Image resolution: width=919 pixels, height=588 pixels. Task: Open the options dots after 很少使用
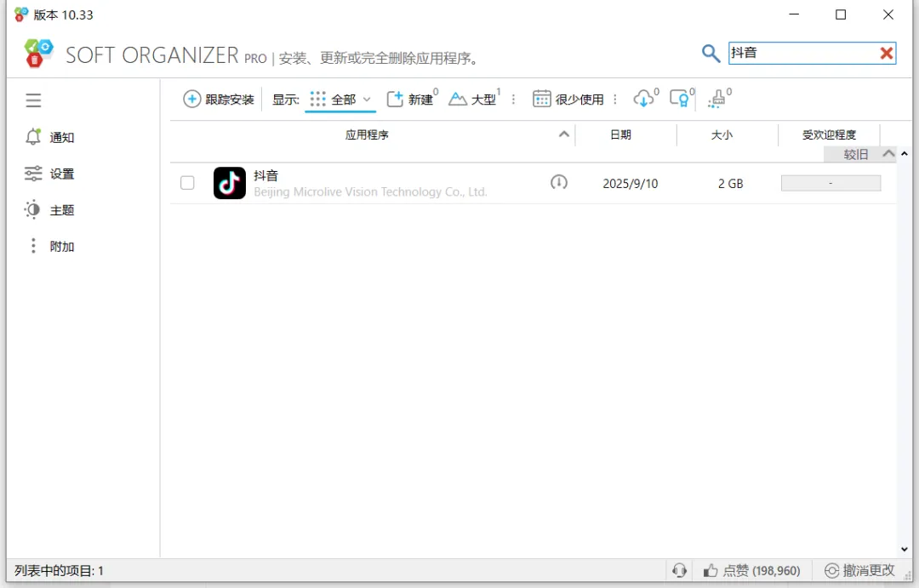[x=615, y=99]
